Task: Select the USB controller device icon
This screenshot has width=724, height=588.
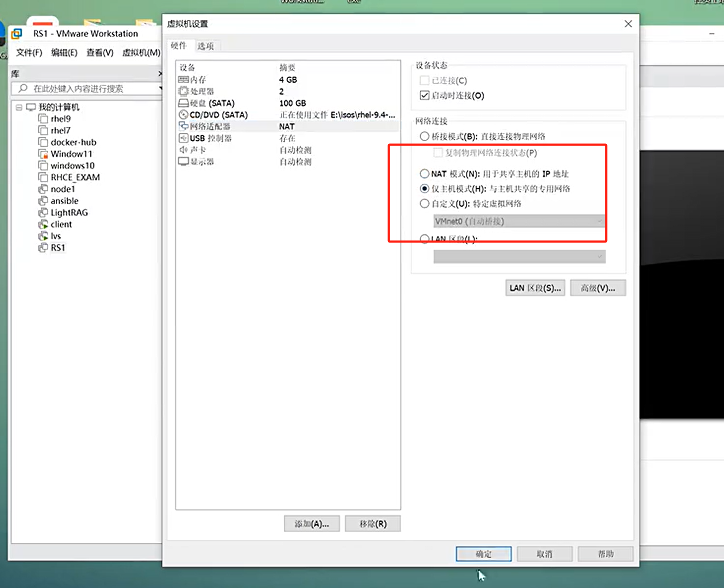Action: click(183, 138)
